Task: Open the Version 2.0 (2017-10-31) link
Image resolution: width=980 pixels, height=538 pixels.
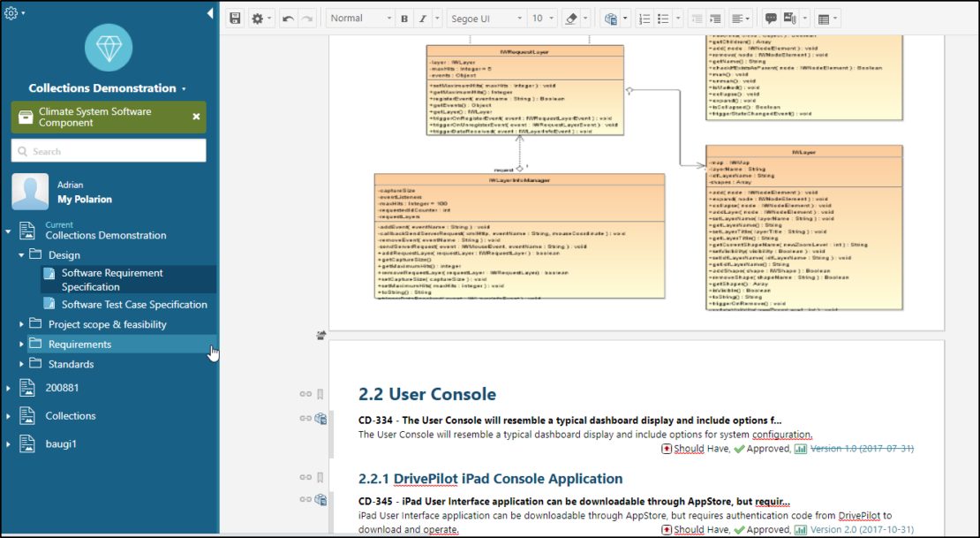Action: click(861, 530)
